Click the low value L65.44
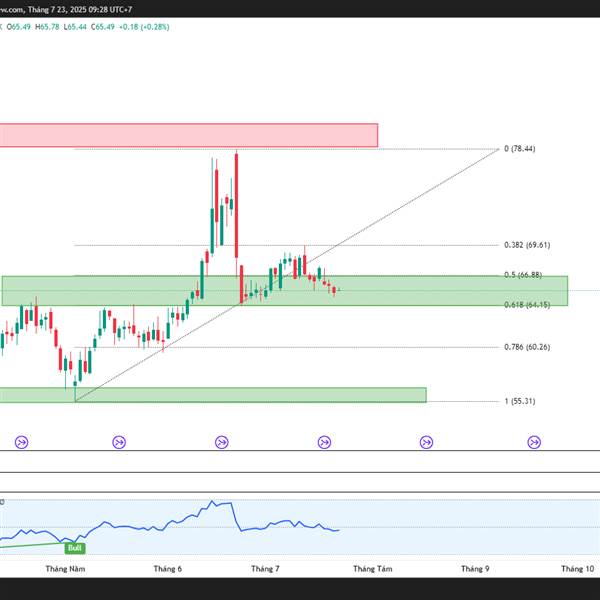This screenshot has width=600, height=600. 75,27
